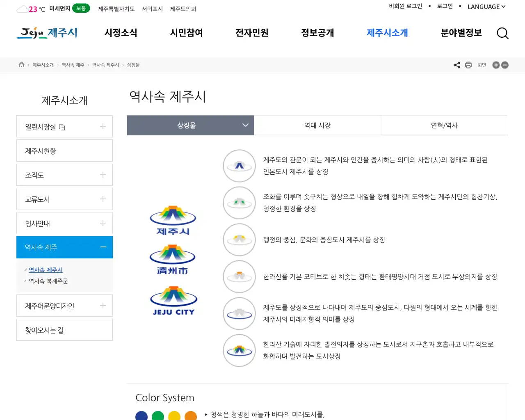Open the LANGUAGE dropdown
Screen dimensions: 525x420
click(486, 7)
